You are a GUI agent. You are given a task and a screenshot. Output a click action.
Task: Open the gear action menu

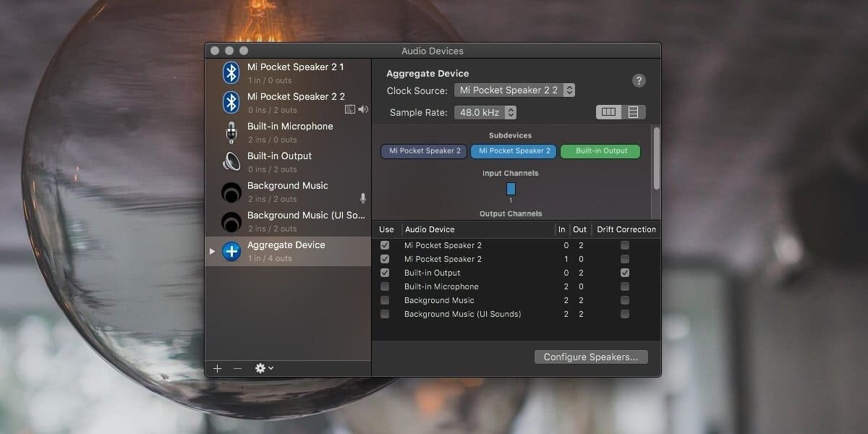pos(263,368)
